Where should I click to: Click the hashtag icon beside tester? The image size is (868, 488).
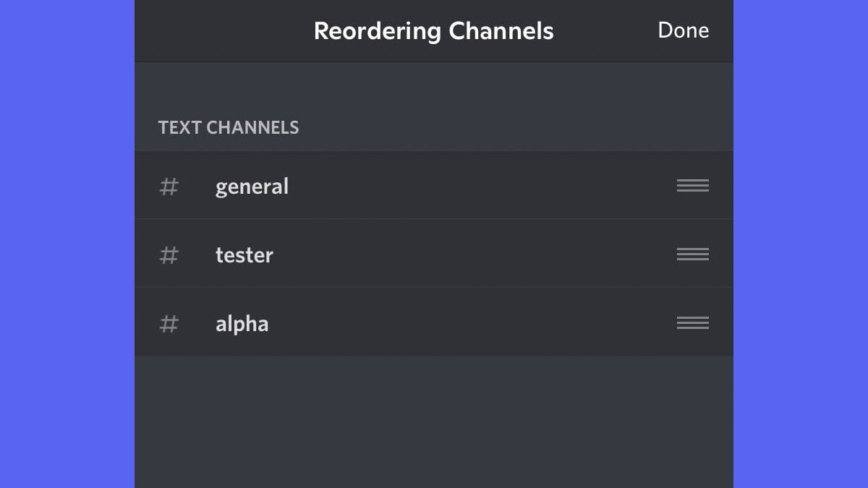169,254
